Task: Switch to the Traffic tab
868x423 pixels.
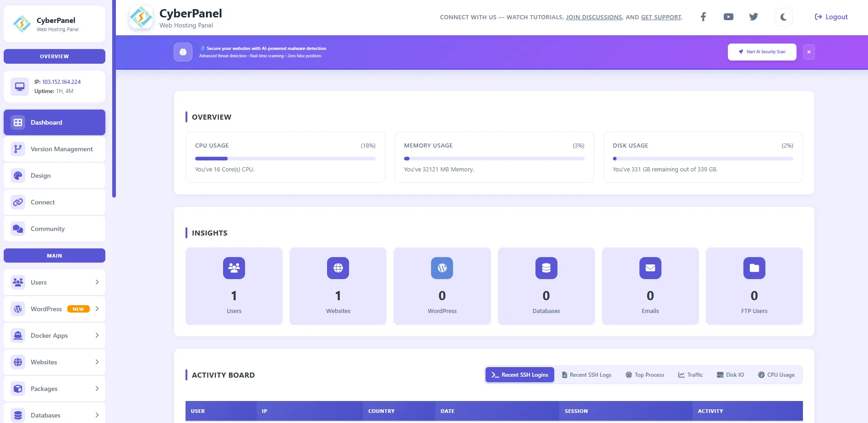Action: 691,375
